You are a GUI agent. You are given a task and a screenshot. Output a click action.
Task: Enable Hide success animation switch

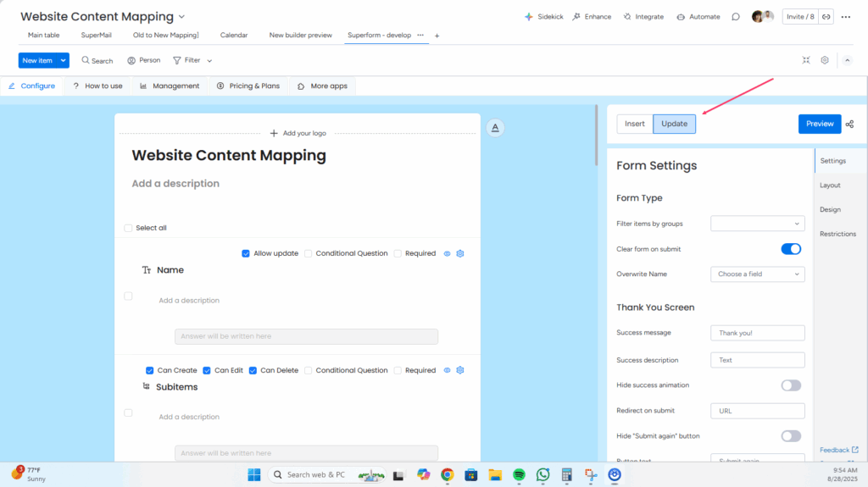tap(790, 385)
